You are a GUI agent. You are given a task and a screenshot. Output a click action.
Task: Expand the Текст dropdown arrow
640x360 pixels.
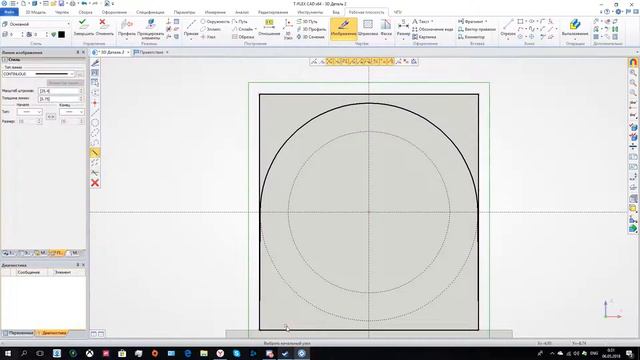point(432,21)
